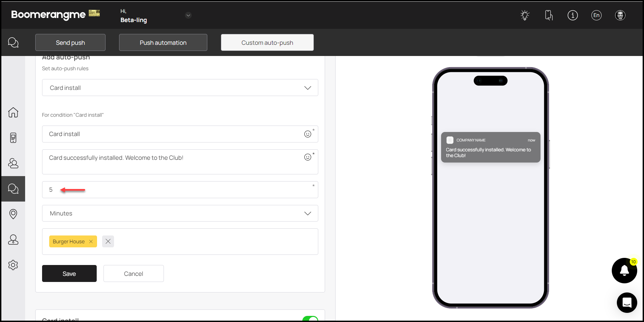Viewport: 644px width, 322px height.
Task: Switch to the Push automation tab
Action: (163, 43)
